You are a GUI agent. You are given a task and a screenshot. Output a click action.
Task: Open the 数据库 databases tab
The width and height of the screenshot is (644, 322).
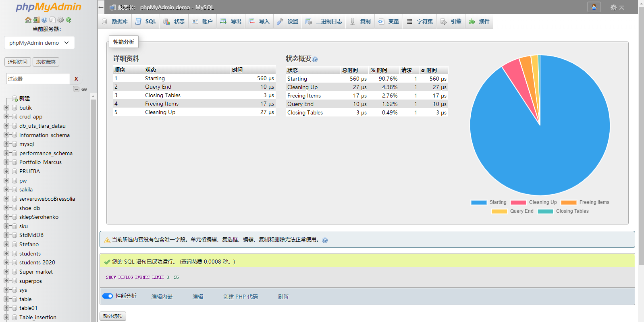point(115,21)
